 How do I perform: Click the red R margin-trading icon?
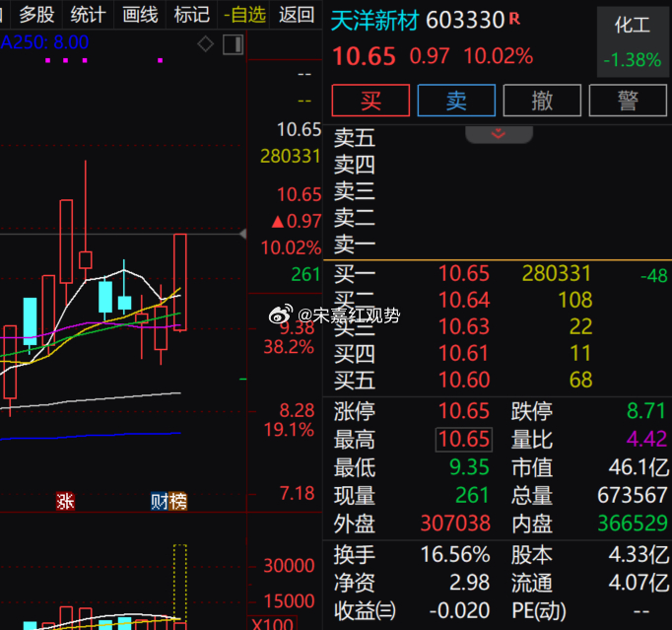coord(514,19)
